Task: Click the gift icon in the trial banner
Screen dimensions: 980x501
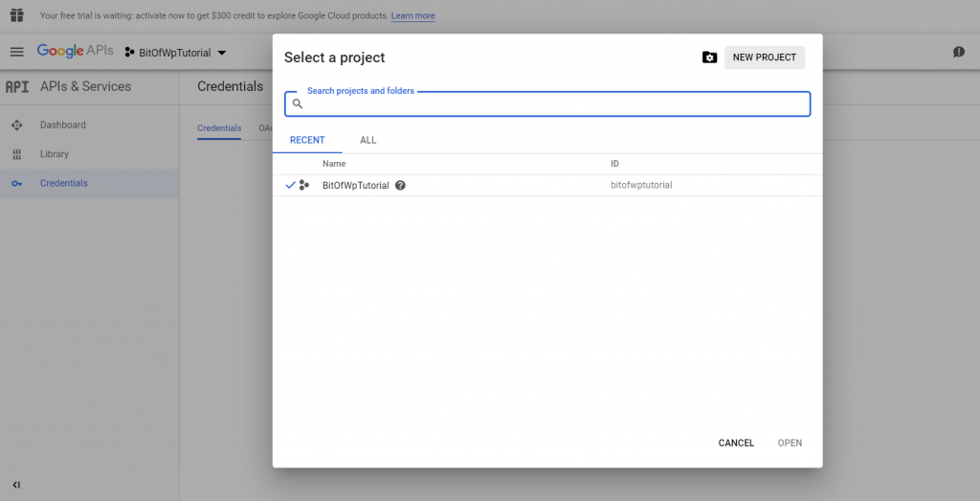Action: click(17, 15)
